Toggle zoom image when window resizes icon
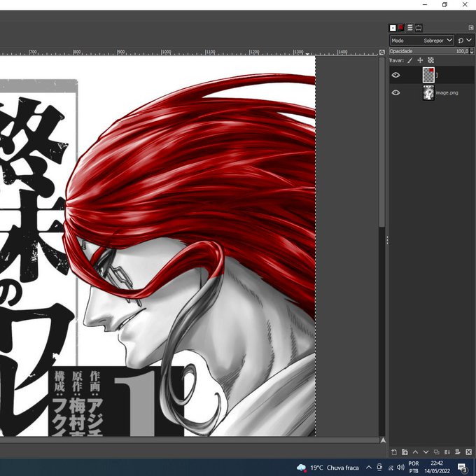476x476 pixels. pos(382,52)
